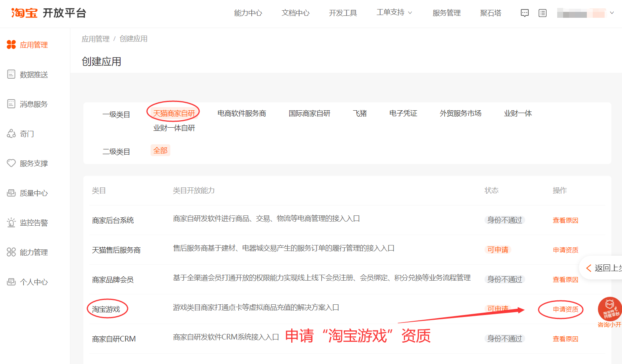Viewport: 622px width, 364px height.
Task: Open the message chat bubble icon
Action: click(x=525, y=13)
